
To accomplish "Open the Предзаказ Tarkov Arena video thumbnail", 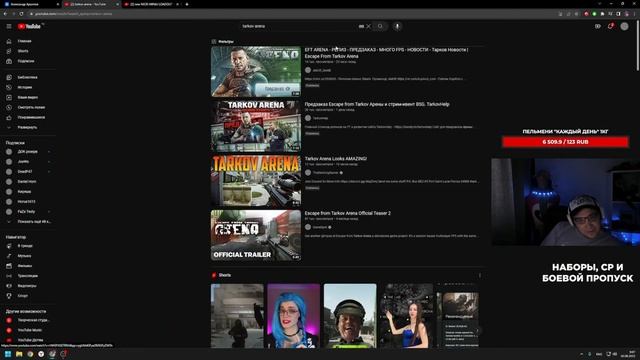I will point(256,126).
